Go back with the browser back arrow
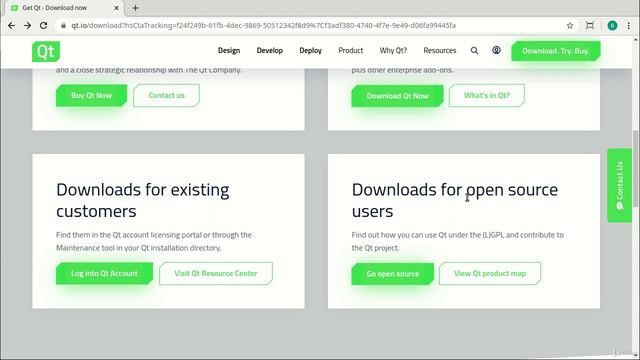This screenshot has width=640, height=360. (11, 25)
